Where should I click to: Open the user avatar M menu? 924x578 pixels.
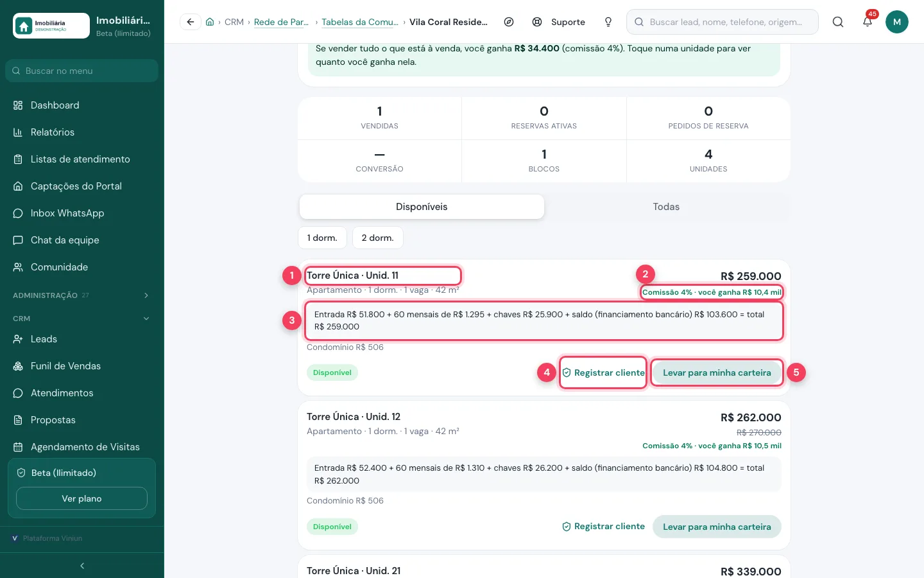(x=897, y=22)
